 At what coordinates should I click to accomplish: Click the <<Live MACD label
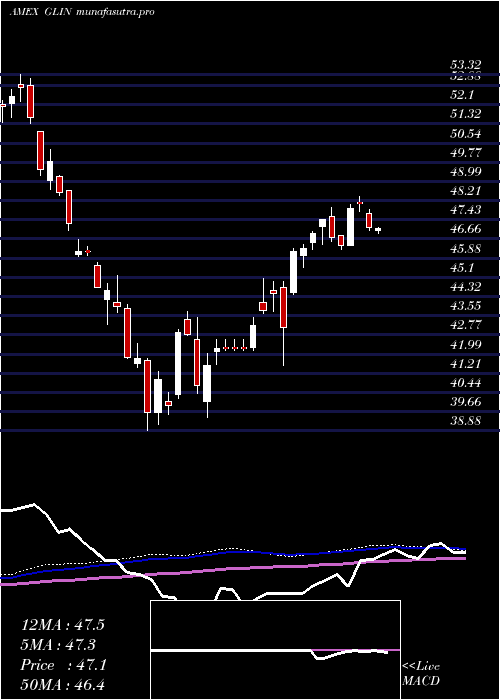421,673
